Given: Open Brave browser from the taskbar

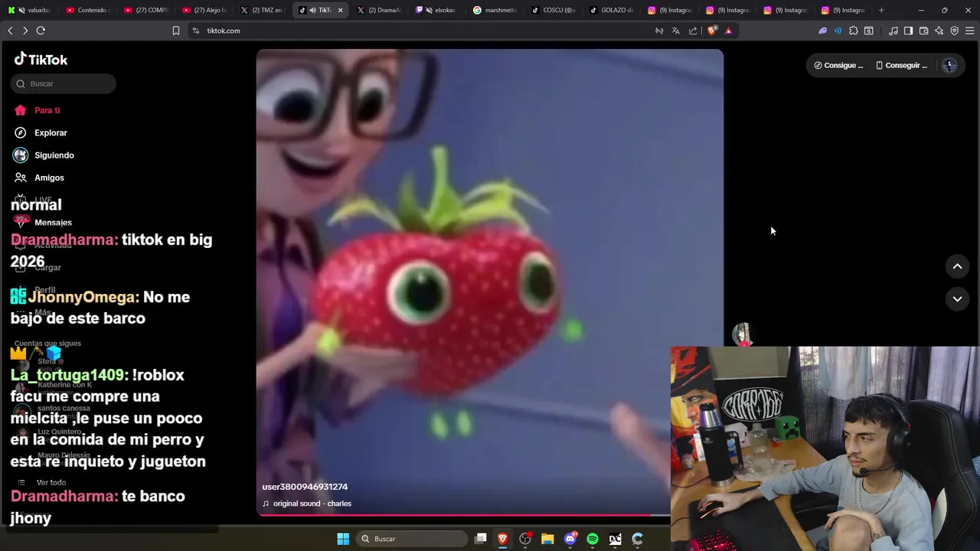Looking at the screenshot, I should pos(503,539).
